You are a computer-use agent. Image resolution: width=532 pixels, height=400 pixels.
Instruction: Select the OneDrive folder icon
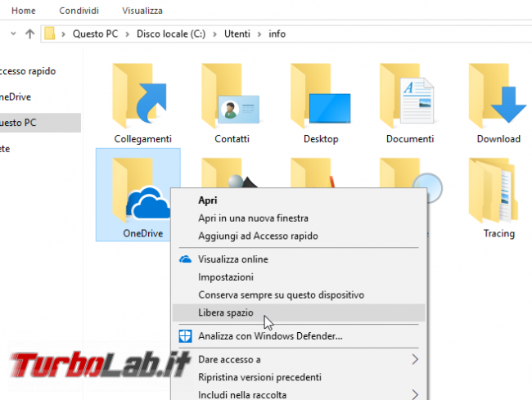coord(141,190)
